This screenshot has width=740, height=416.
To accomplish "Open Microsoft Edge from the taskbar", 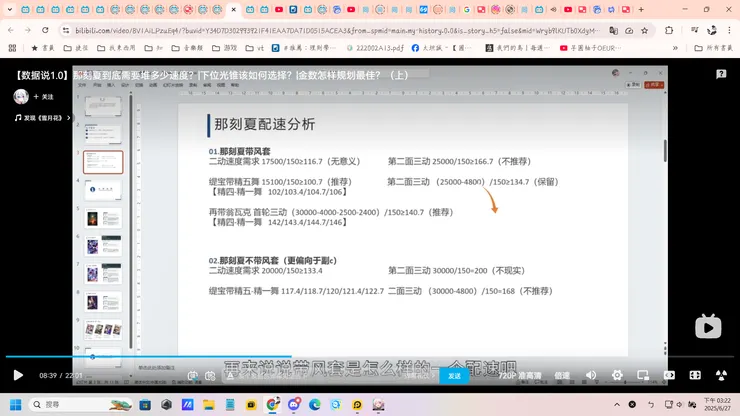I will [x=315, y=405].
